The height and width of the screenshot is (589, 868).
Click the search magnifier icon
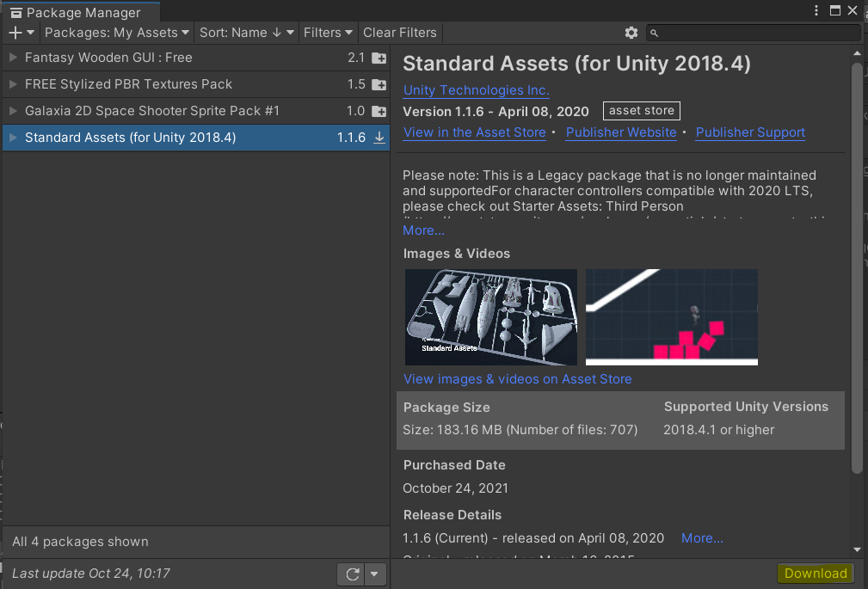point(655,34)
